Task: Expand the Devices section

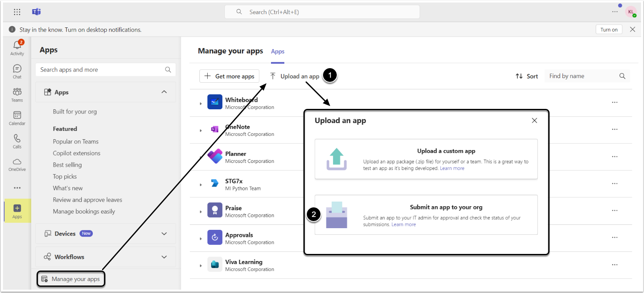Action: [x=164, y=234]
